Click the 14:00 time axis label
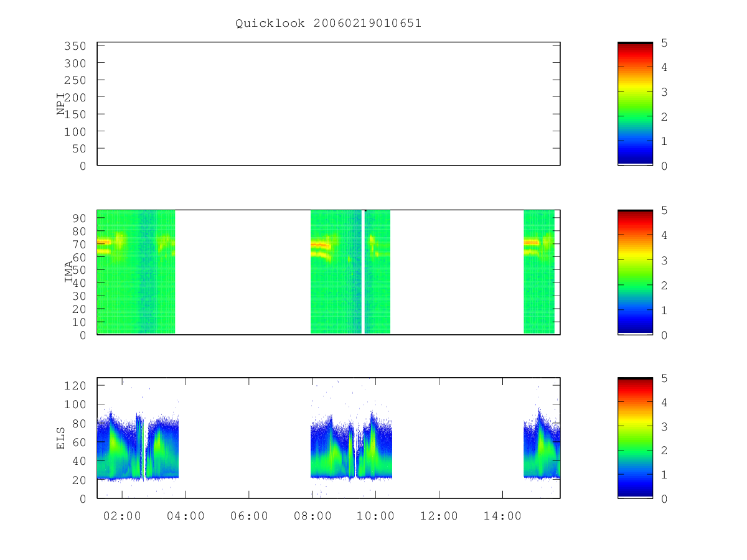The image size is (747, 560). coord(502,516)
